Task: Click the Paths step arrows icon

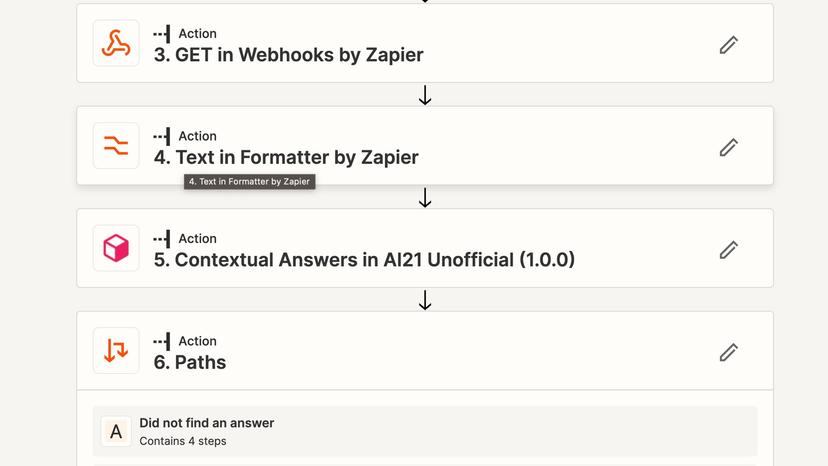Action: [116, 351]
